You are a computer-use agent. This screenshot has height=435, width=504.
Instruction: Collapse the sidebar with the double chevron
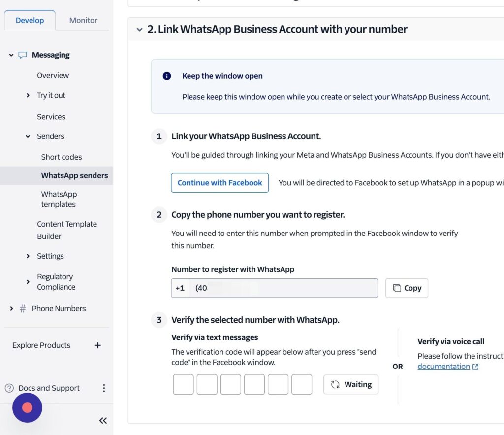click(x=103, y=420)
